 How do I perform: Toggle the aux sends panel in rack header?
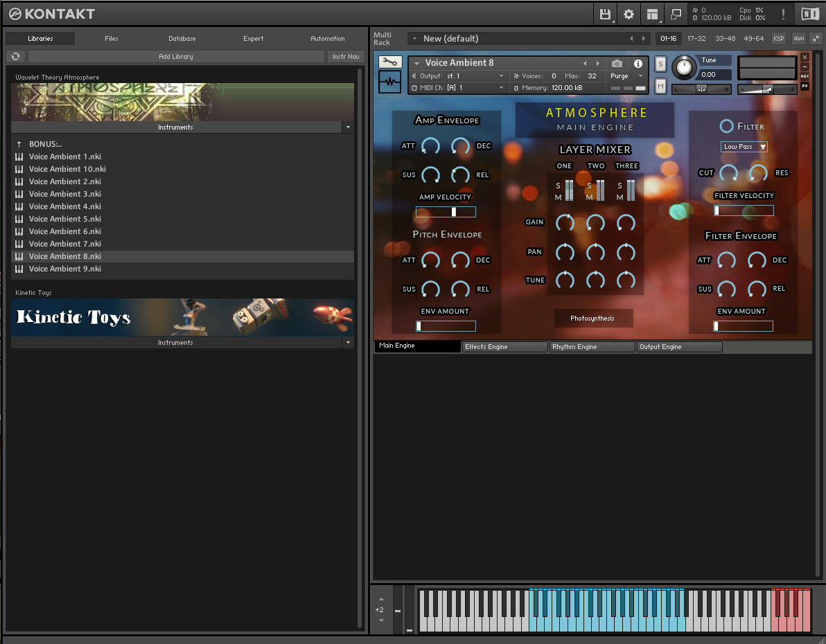pos(798,39)
